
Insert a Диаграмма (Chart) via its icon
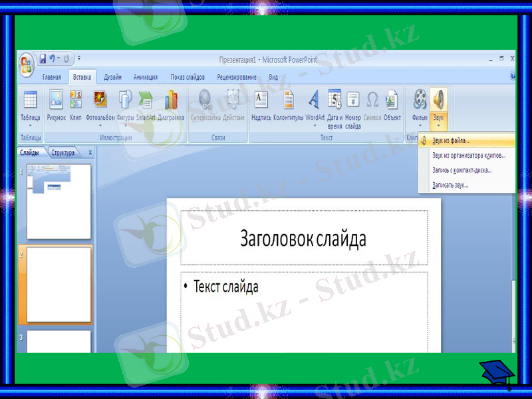170,100
